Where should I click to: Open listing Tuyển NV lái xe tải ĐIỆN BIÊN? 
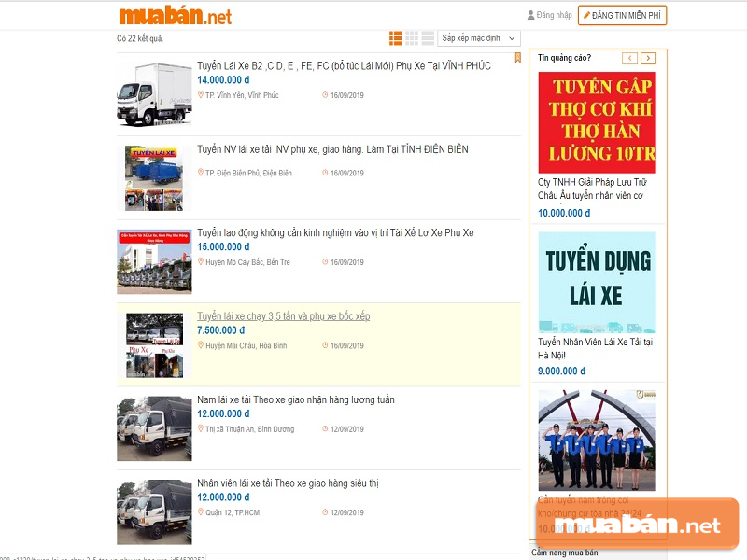click(332, 149)
